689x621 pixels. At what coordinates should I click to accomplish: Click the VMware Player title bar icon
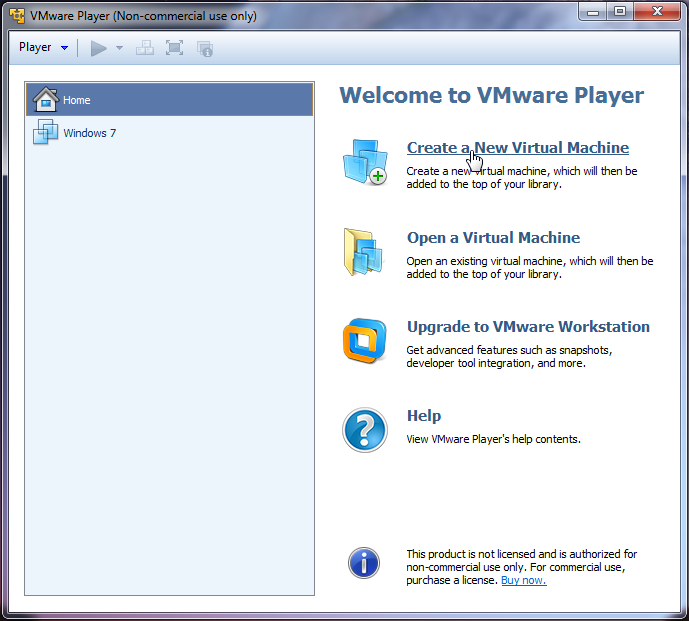[17, 15]
